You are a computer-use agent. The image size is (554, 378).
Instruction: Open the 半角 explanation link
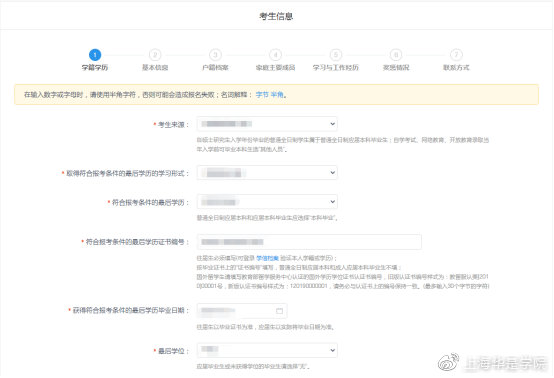pos(277,95)
